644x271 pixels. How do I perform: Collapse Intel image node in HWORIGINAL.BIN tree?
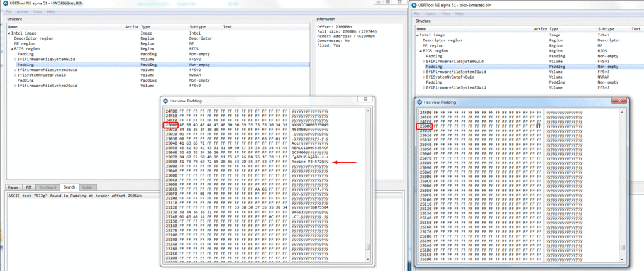click(x=9, y=33)
